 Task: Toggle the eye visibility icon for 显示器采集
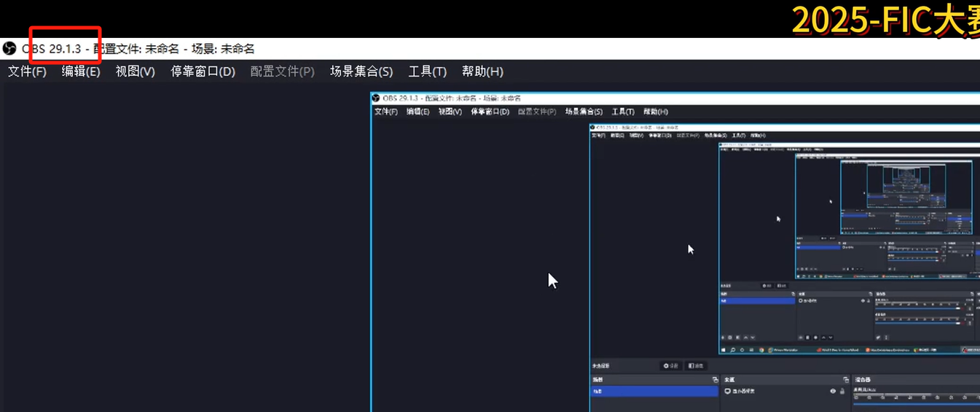click(833, 392)
